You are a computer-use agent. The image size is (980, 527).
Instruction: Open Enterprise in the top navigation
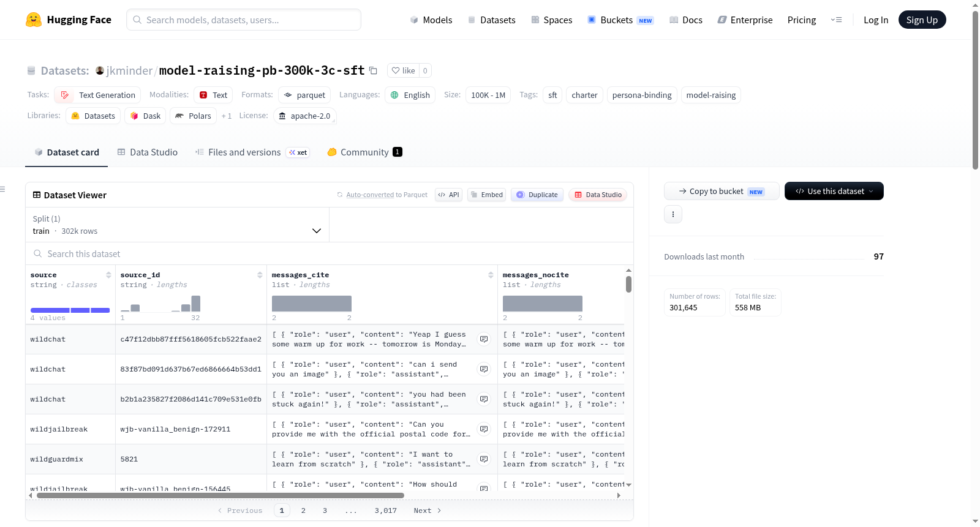click(x=745, y=20)
